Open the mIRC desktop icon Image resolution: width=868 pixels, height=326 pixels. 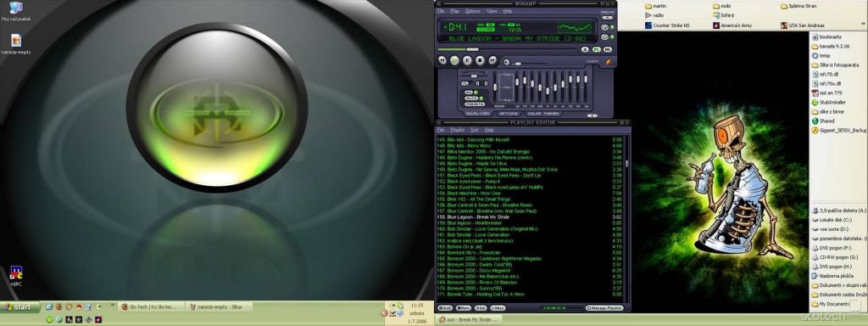tap(16, 276)
